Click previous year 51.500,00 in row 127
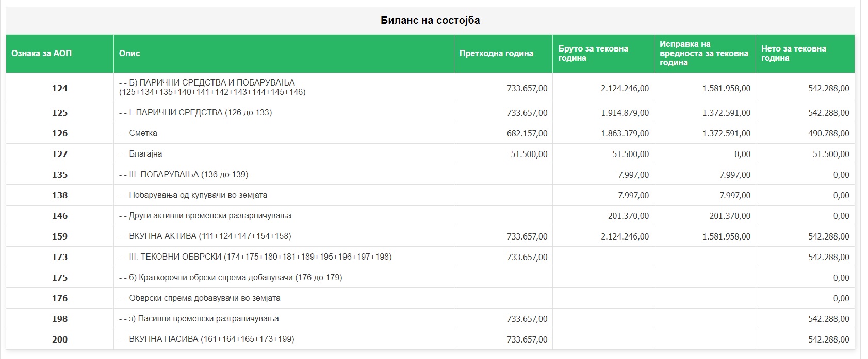Image resolution: width=868 pixels, height=359 pixels. click(529, 154)
